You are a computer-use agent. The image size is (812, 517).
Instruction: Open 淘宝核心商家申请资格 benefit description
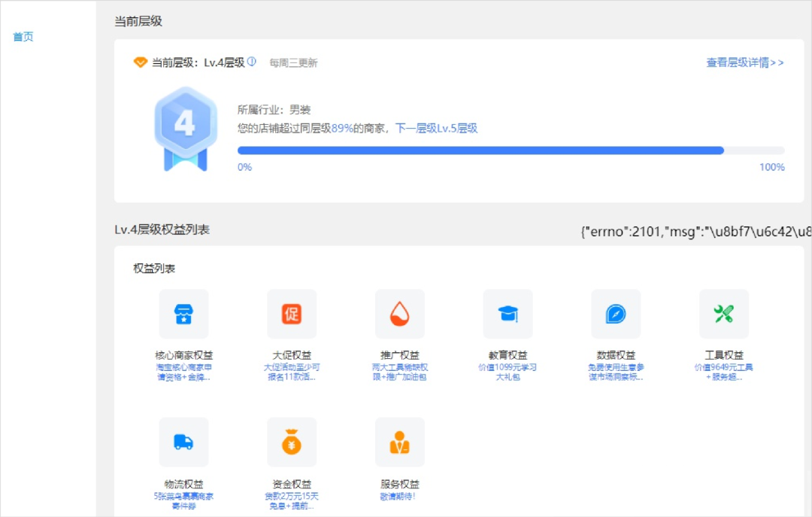(x=184, y=373)
